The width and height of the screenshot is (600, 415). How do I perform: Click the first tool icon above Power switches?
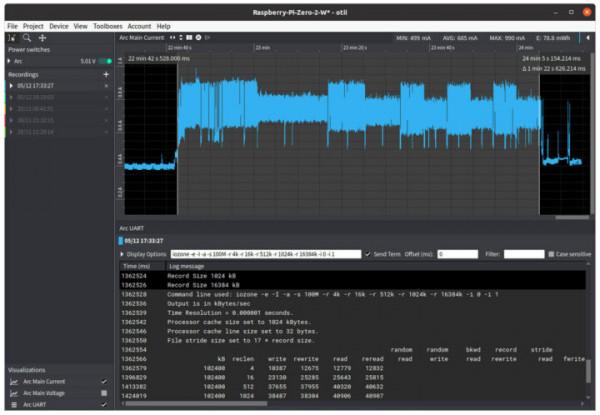tap(11, 36)
